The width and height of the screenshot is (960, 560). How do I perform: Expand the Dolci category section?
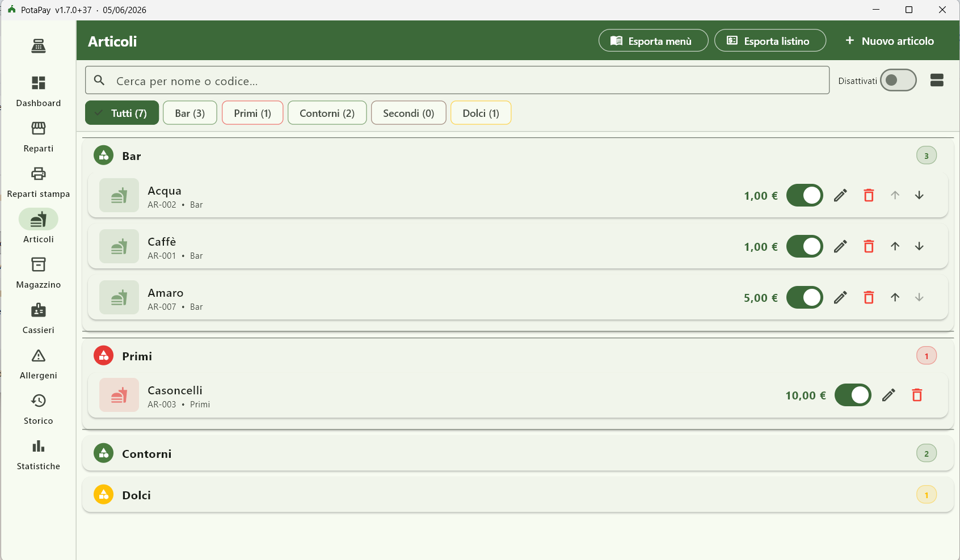(518, 495)
